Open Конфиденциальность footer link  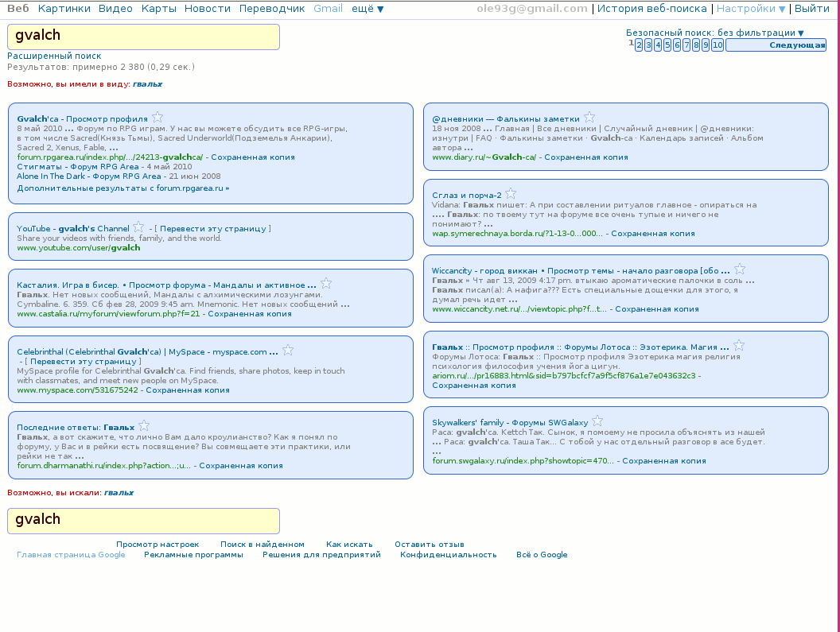pos(449,555)
